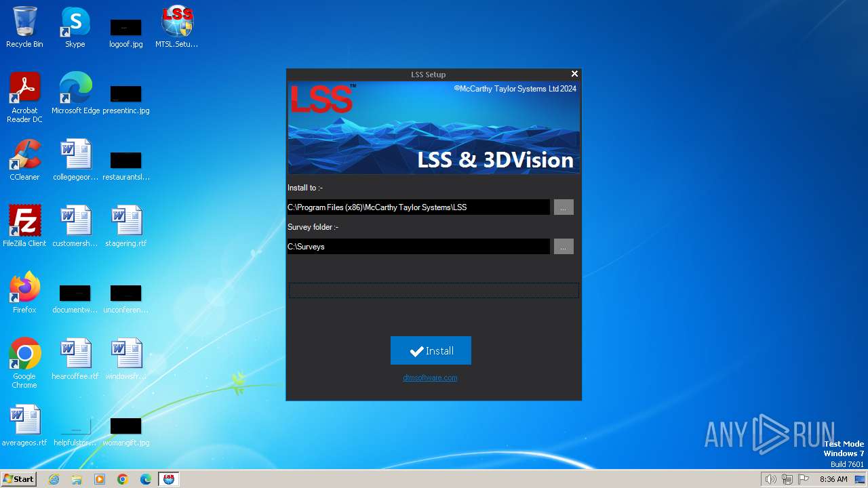Open Skype desktop shortcut
The height and width of the screenshot is (488, 868).
tap(75, 27)
